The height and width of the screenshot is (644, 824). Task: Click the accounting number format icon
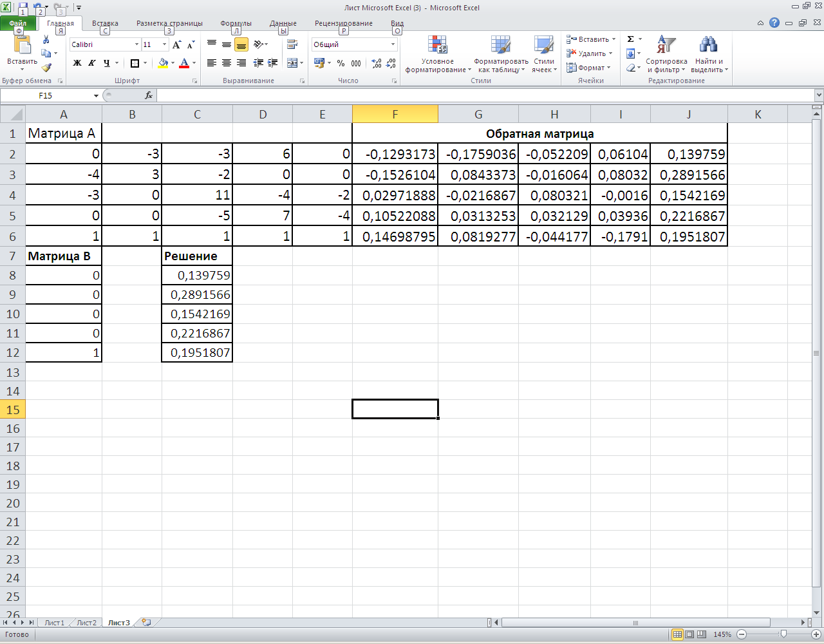point(319,63)
